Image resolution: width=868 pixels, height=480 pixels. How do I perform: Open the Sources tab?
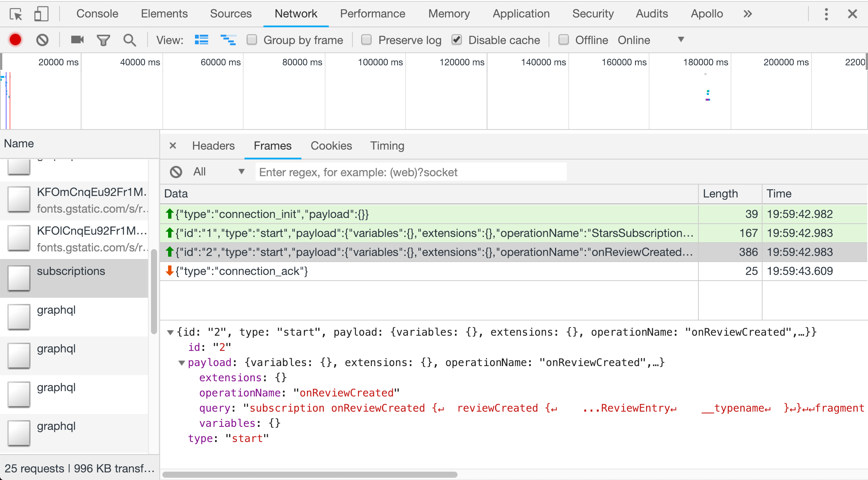[x=231, y=14]
